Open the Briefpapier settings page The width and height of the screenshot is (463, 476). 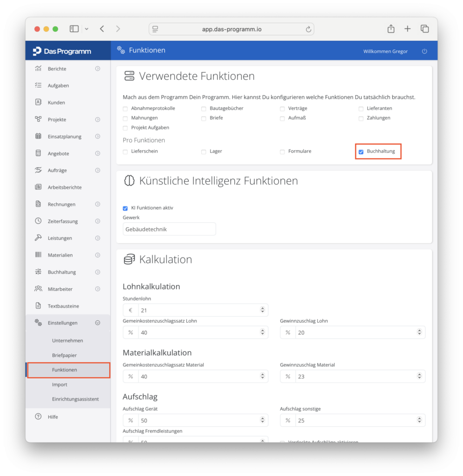[x=64, y=355]
